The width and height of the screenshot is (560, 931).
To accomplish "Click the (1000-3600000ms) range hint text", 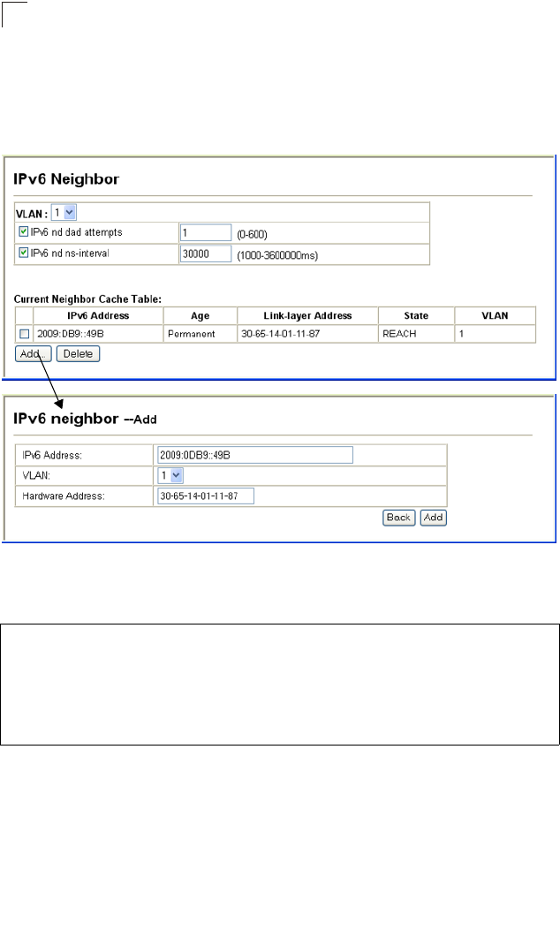I will click(x=277, y=256).
